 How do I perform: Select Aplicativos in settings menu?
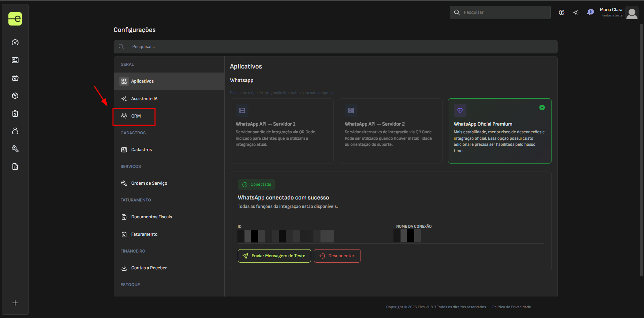click(169, 81)
